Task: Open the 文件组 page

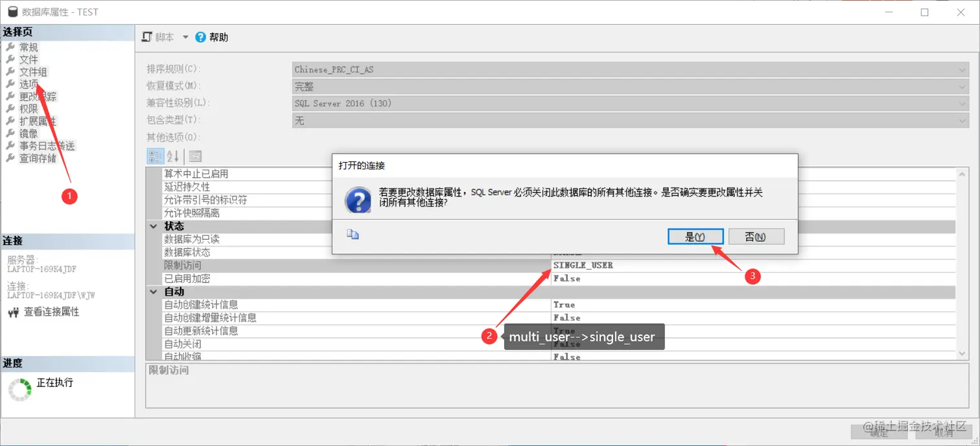Action: coord(33,72)
